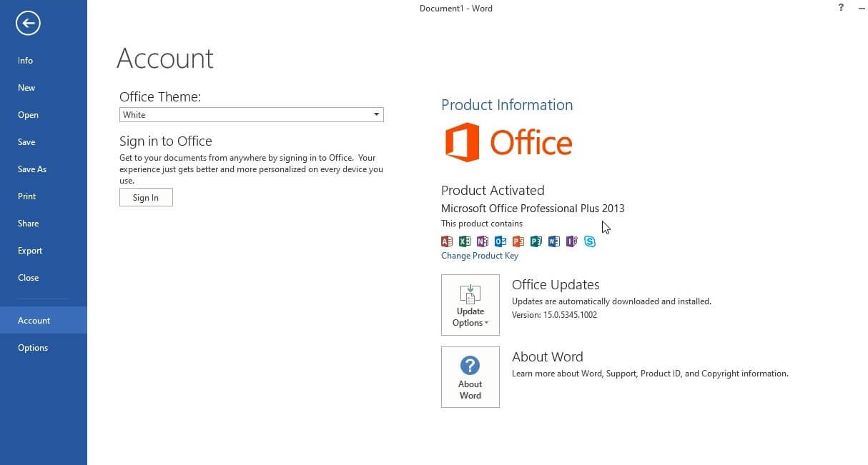
Task: Open the About Word button
Action: [x=470, y=377]
